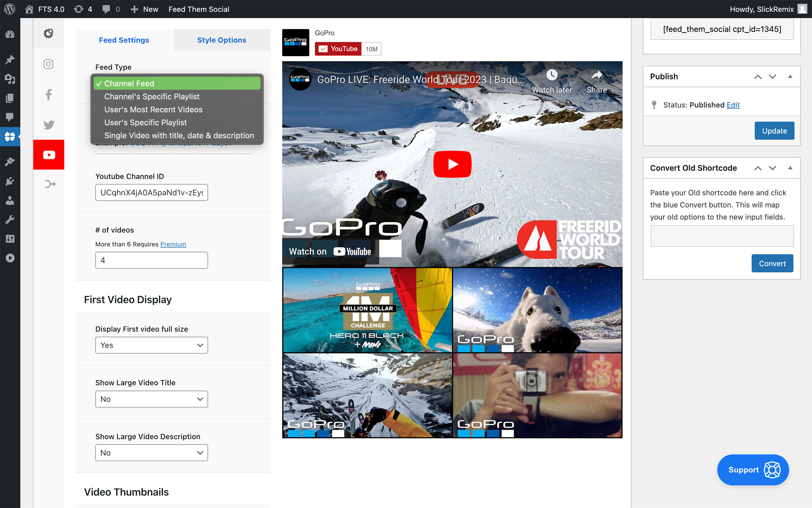This screenshot has width=812, height=508.
Task: Open the Tools wrench sidebar icon
Action: [10, 220]
